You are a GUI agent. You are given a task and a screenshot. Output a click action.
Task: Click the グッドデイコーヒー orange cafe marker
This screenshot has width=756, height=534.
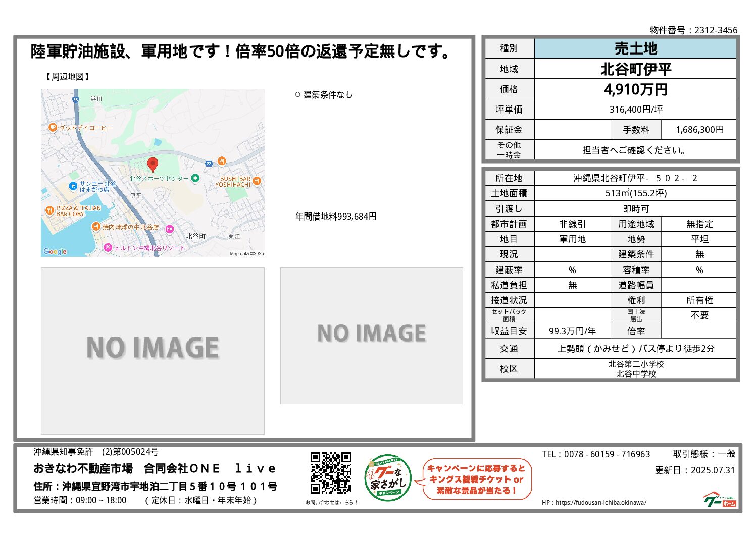(x=53, y=128)
